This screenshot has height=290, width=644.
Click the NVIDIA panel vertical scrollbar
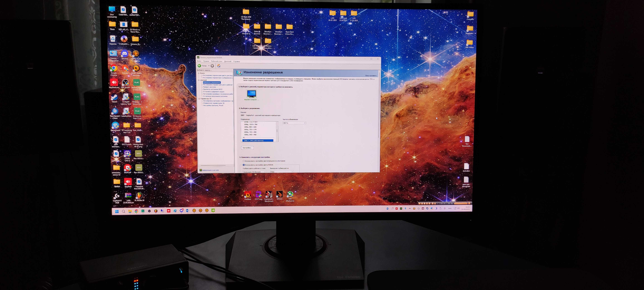coord(379,105)
